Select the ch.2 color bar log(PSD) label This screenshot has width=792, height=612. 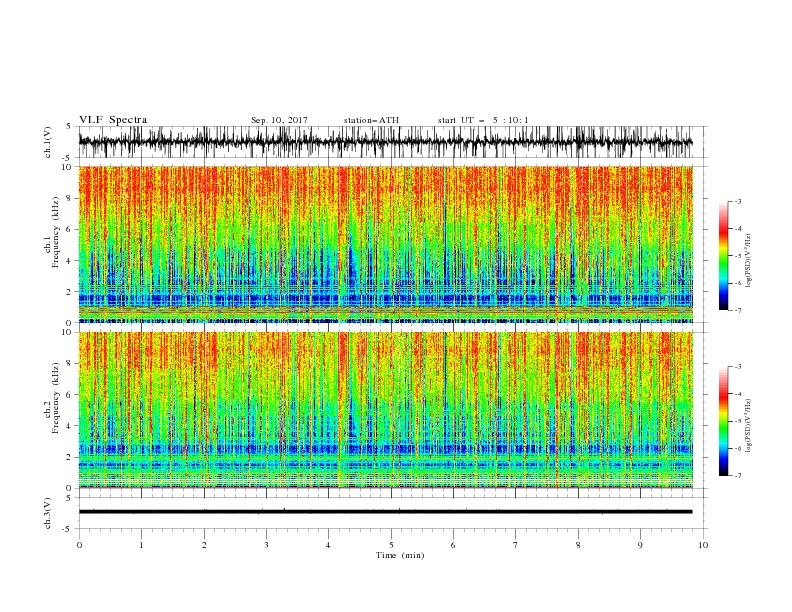(748, 425)
